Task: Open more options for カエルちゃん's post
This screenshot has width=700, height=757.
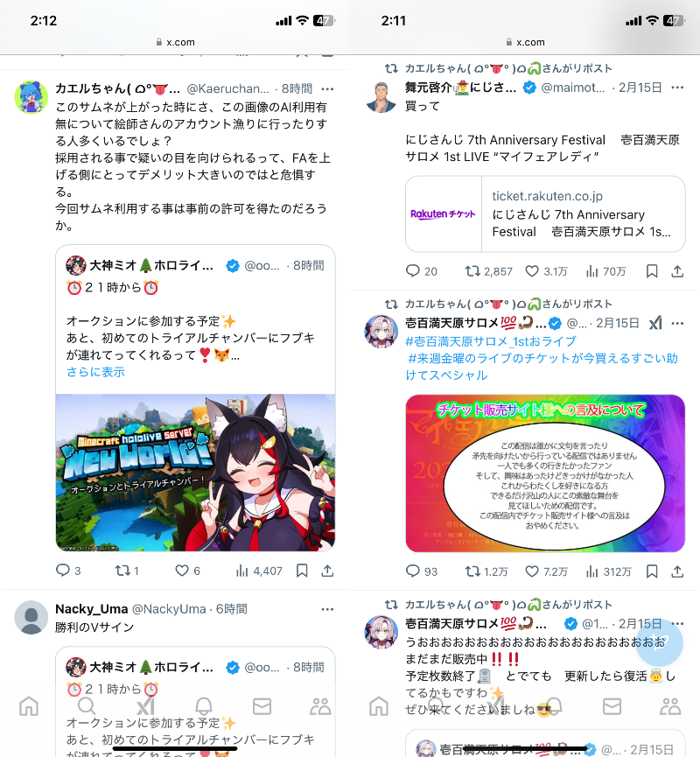Action: pyautogui.click(x=327, y=89)
